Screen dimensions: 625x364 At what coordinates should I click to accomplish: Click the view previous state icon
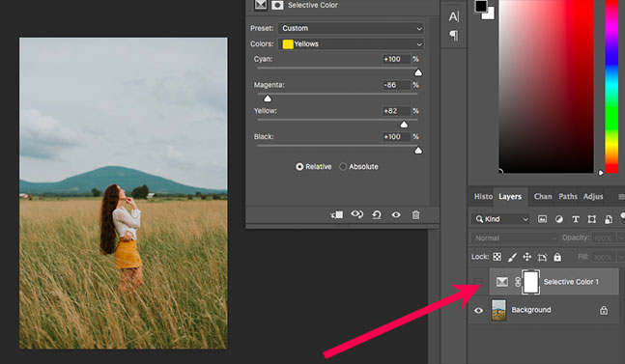[356, 214]
